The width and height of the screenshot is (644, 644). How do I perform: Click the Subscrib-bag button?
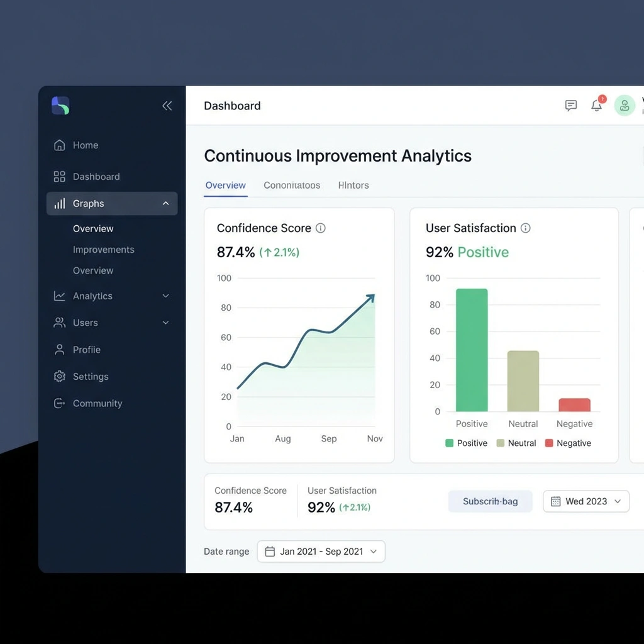490,501
